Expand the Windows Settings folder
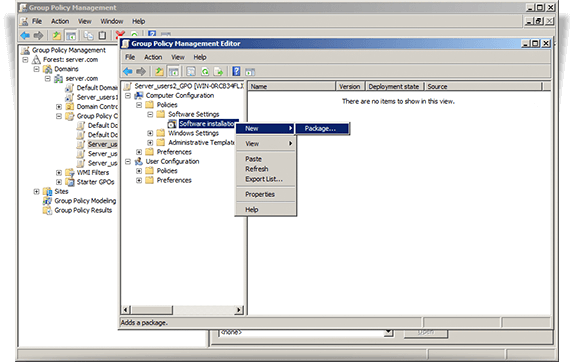Screen dimensions: 574x362 150,133
